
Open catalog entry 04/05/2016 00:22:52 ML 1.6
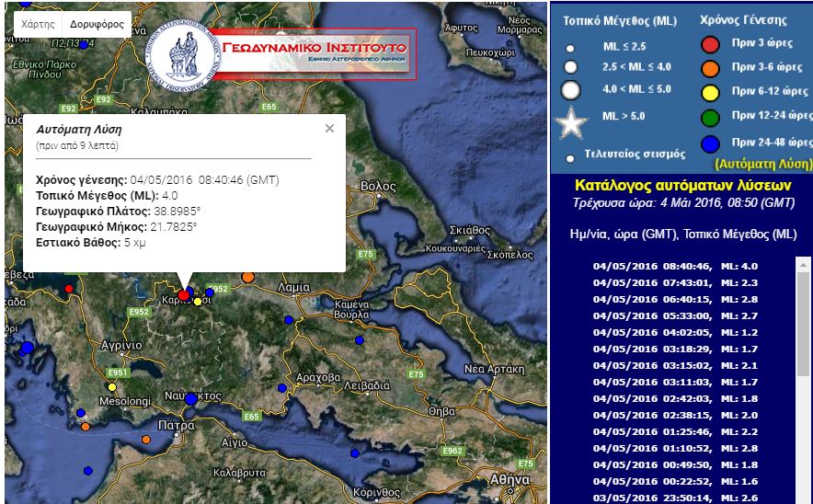click(675, 482)
